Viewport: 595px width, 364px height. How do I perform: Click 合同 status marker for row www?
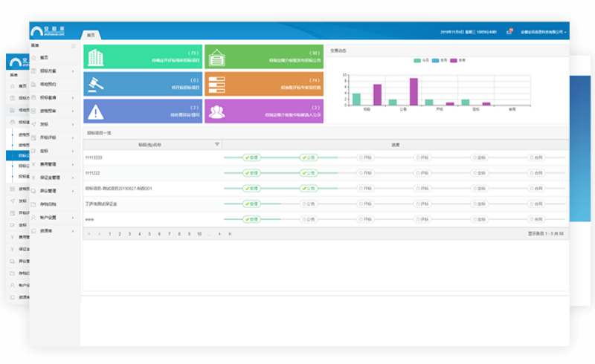click(x=537, y=219)
